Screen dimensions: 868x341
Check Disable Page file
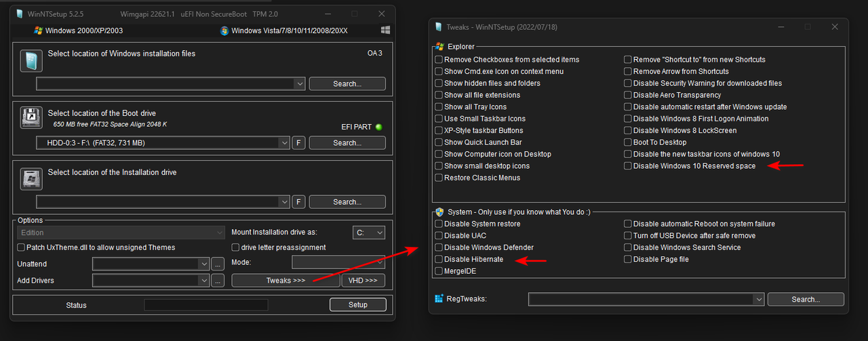628,259
